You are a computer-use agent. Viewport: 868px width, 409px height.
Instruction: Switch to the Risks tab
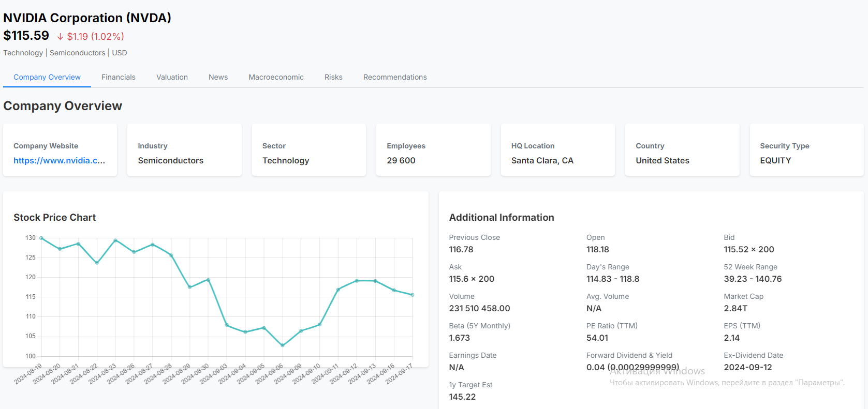[333, 77]
